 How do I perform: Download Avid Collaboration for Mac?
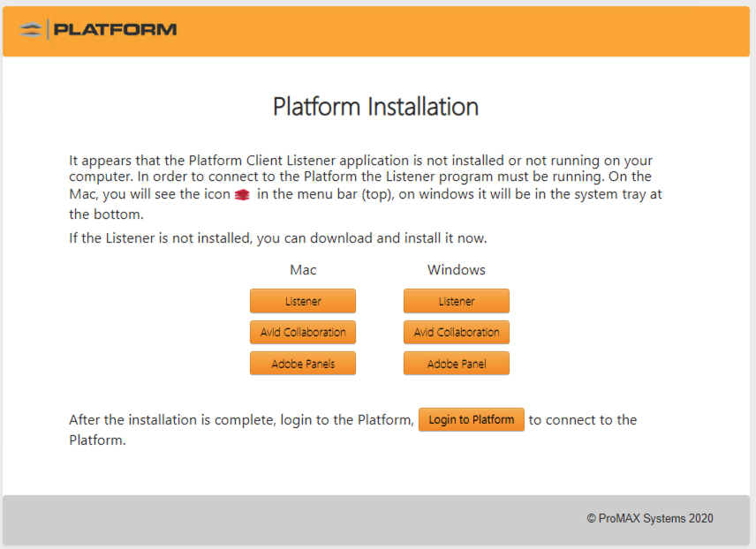tap(303, 332)
